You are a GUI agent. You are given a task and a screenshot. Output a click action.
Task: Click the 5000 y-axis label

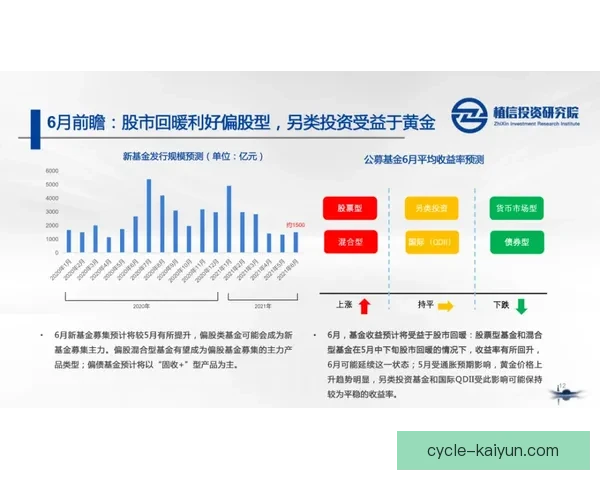pyautogui.click(x=52, y=184)
